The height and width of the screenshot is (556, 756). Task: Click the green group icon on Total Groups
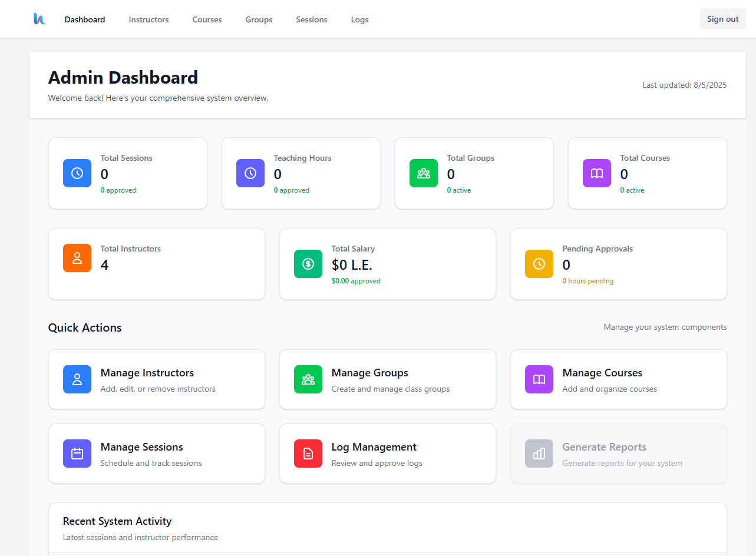[424, 173]
